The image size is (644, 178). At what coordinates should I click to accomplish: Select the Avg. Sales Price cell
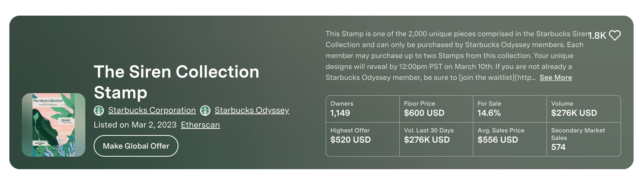point(510,139)
